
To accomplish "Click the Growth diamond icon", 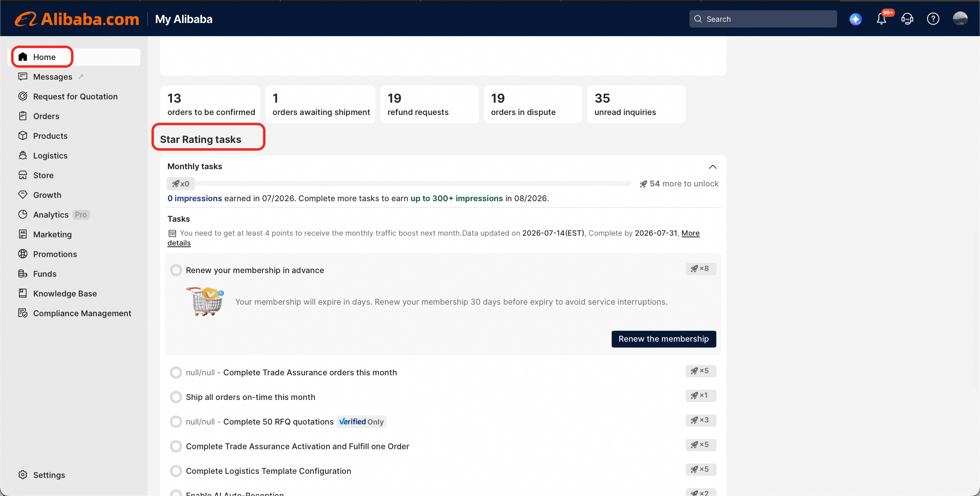I will click(x=23, y=195).
